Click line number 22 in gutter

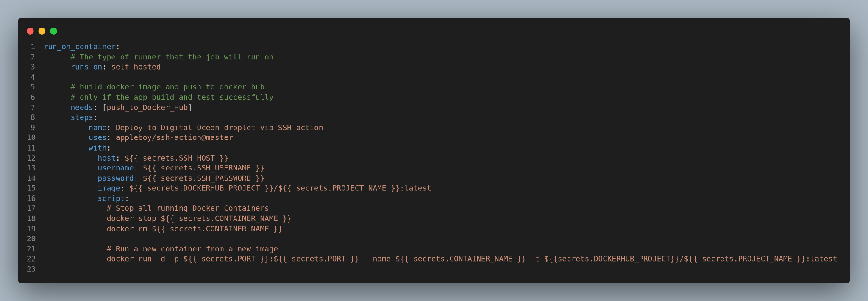click(31, 259)
